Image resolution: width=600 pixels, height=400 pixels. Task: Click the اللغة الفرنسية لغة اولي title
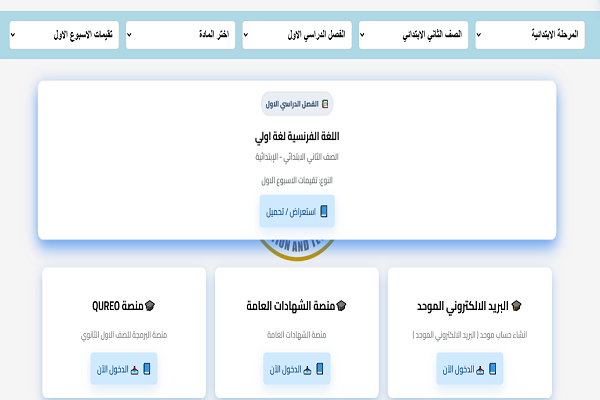tap(297, 136)
